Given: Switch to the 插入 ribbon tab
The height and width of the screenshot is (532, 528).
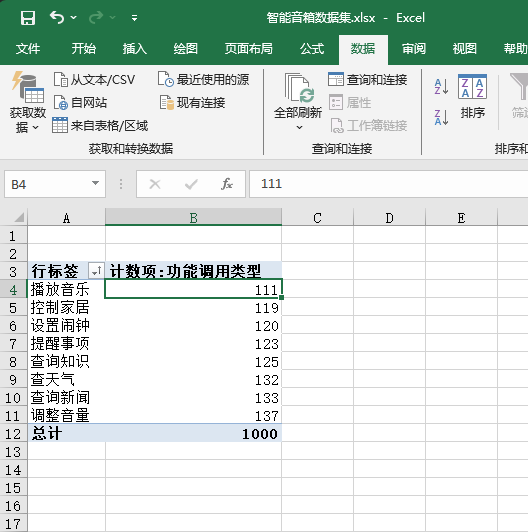Looking at the screenshot, I should point(135,49).
